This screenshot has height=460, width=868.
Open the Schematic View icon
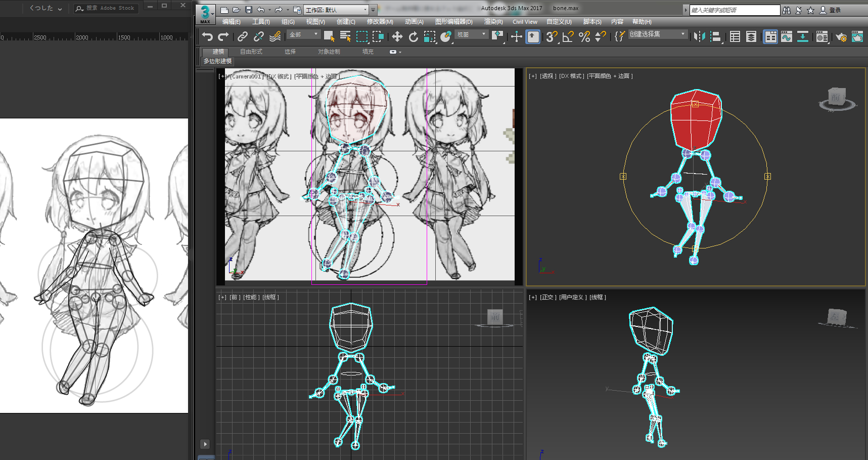(x=803, y=36)
